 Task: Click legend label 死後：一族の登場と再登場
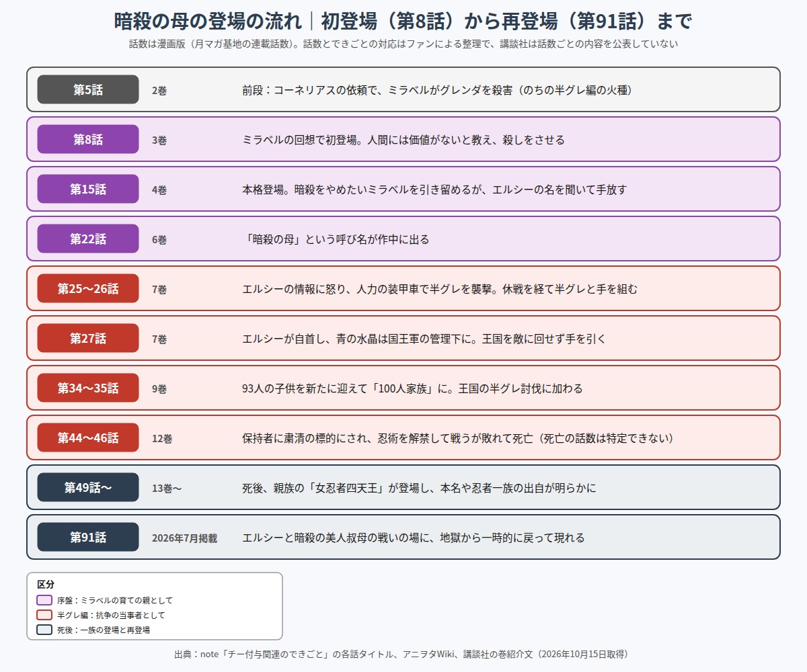[104, 630]
